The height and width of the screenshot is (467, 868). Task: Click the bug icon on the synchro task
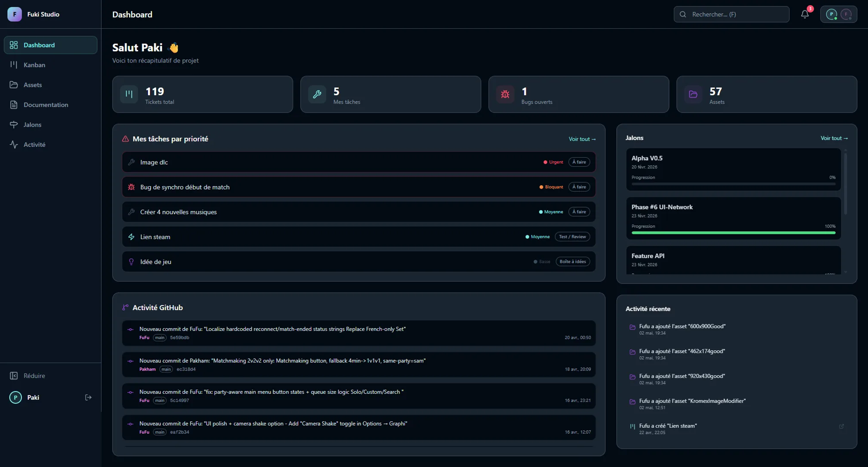[131, 187]
